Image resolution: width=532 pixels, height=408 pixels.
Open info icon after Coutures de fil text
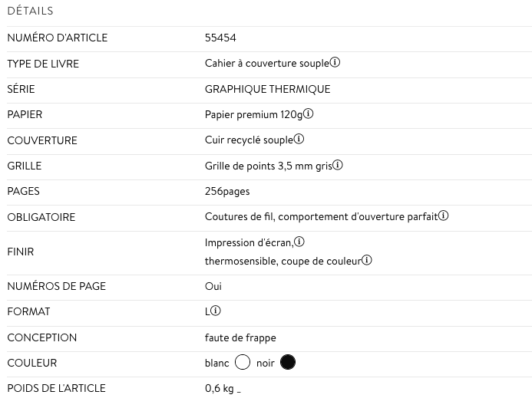pos(444,216)
